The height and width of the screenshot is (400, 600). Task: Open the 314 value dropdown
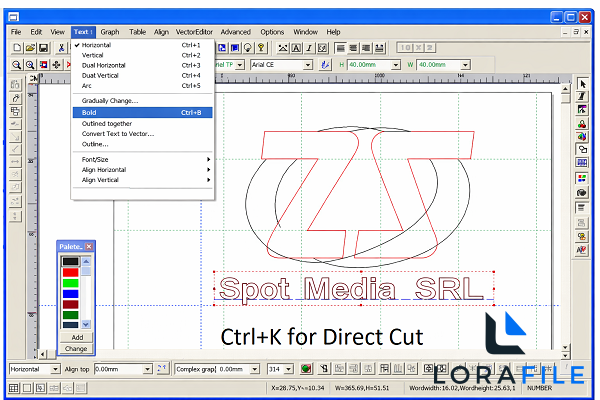pos(289,369)
